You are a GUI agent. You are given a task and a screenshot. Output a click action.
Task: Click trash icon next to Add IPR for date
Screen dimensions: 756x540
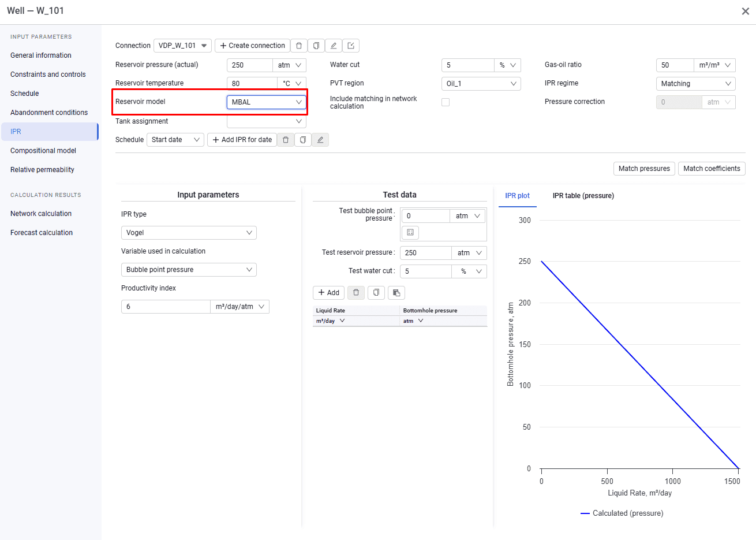[286, 140]
